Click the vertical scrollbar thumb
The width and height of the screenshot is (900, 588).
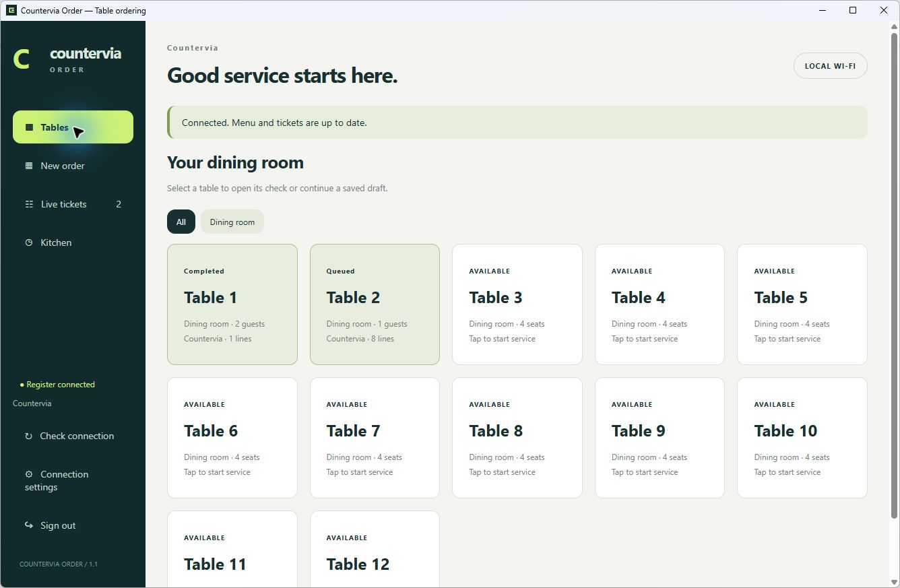895,275
